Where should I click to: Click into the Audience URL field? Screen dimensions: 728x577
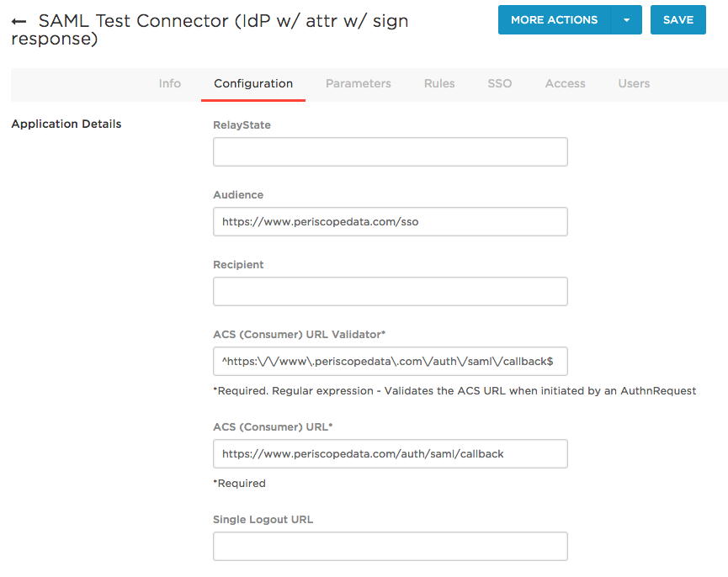pyautogui.click(x=390, y=222)
